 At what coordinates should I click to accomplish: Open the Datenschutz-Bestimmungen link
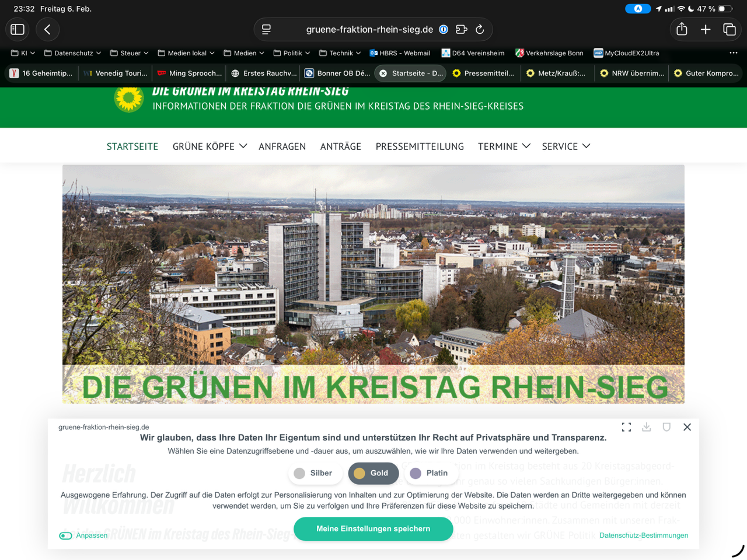tap(643, 535)
